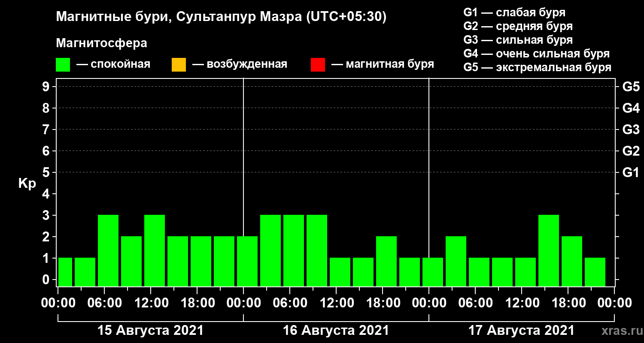
Task: Click the orange 'возбужденная' legend swatch
Action: pos(179,65)
